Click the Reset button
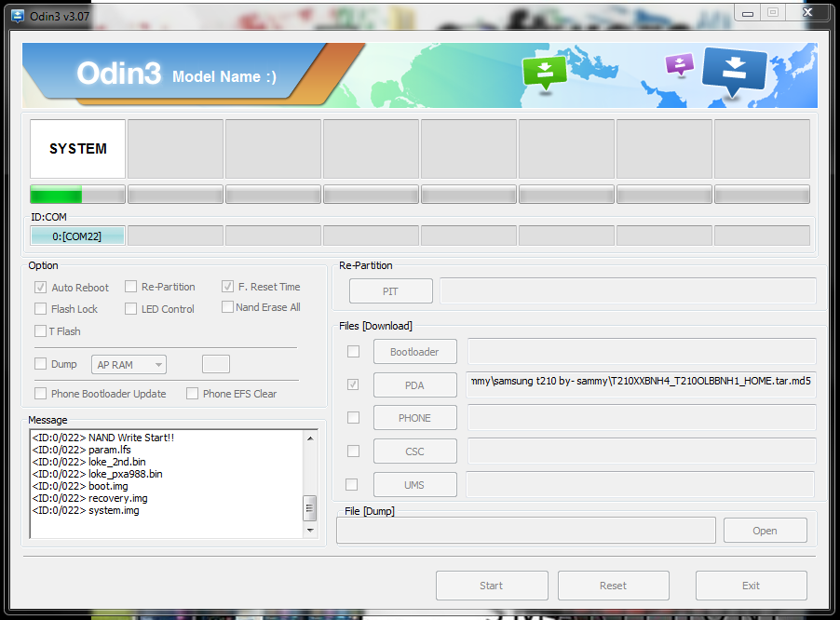This screenshot has width=840, height=620. pyautogui.click(x=614, y=586)
